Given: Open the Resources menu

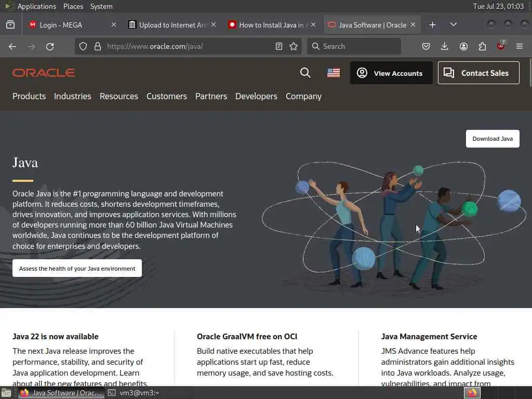Looking at the screenshot, I should 119,96.
